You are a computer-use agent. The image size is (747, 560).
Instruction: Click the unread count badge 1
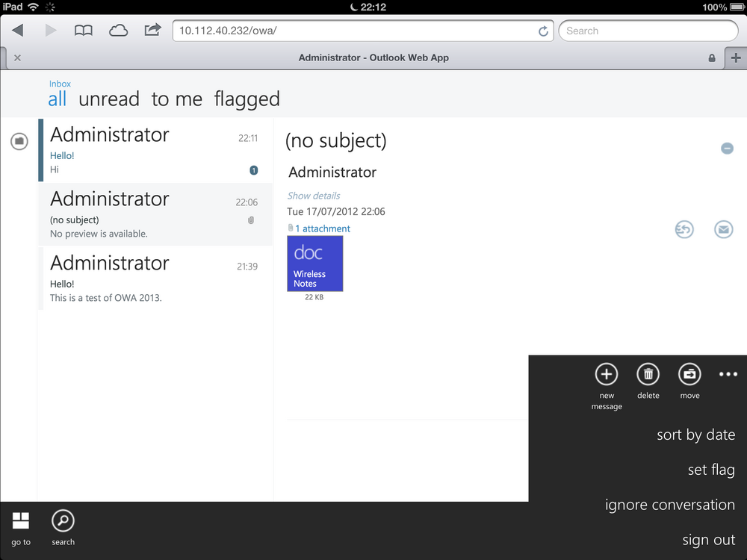pos(253,170)
